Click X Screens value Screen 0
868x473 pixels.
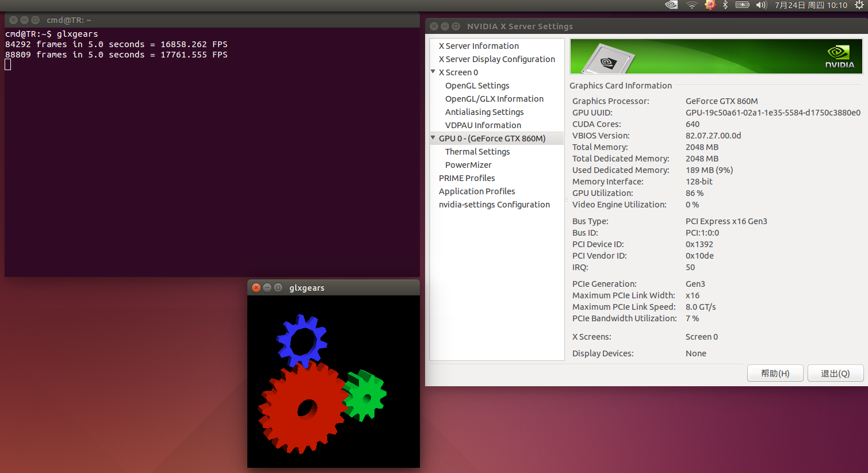(x=701, y=337)
